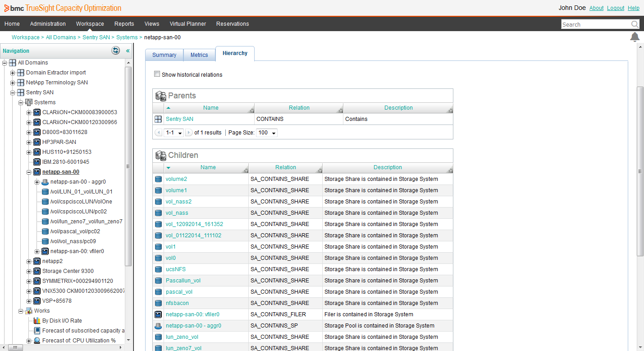This screenshot has height=351, width=644.
Task: Click SA_CONTAINS_FILER relation cell
Action: [x=286, y=314]
